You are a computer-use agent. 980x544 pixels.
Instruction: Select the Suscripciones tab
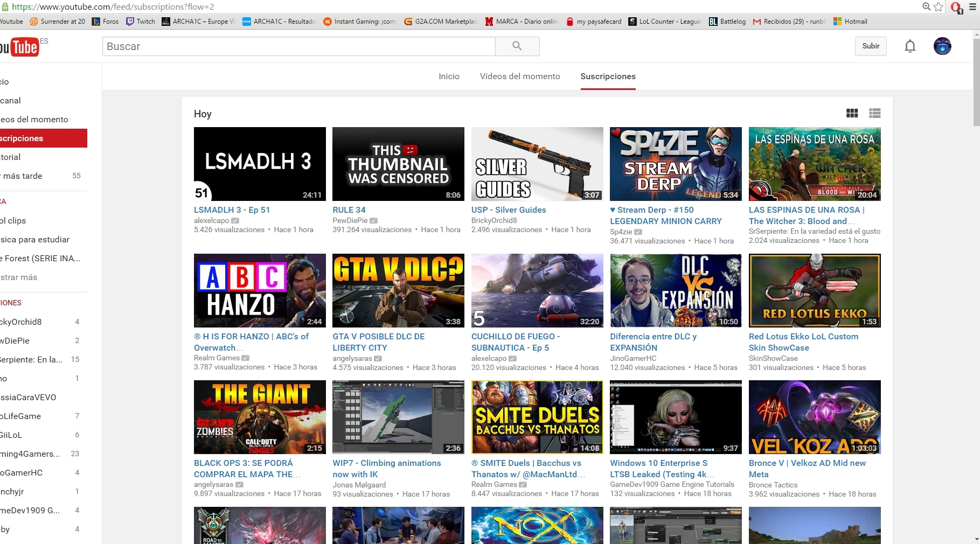tap(608, 76)
